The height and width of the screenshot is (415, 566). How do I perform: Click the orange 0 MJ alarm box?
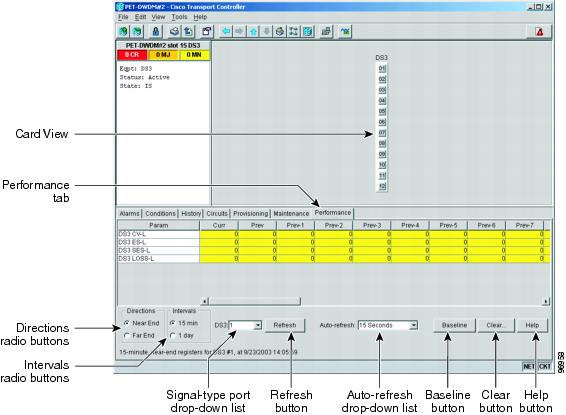click(163, 55)
